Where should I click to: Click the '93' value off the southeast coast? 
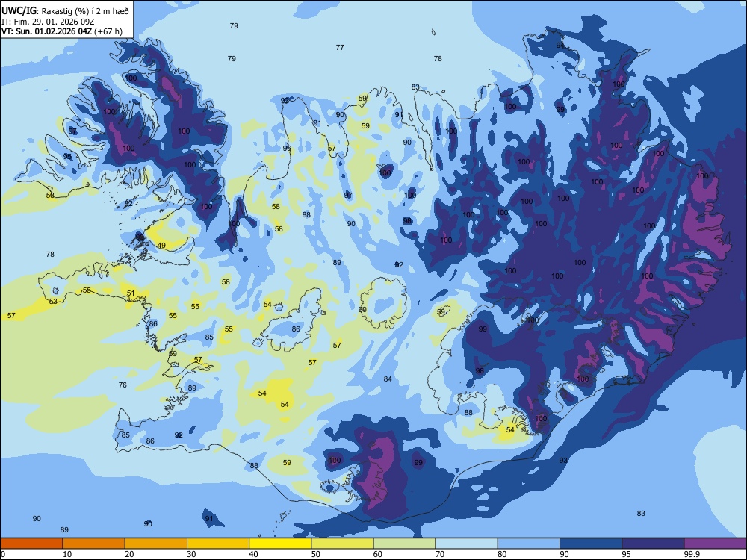pyautogui.click(x=563, y=461)
